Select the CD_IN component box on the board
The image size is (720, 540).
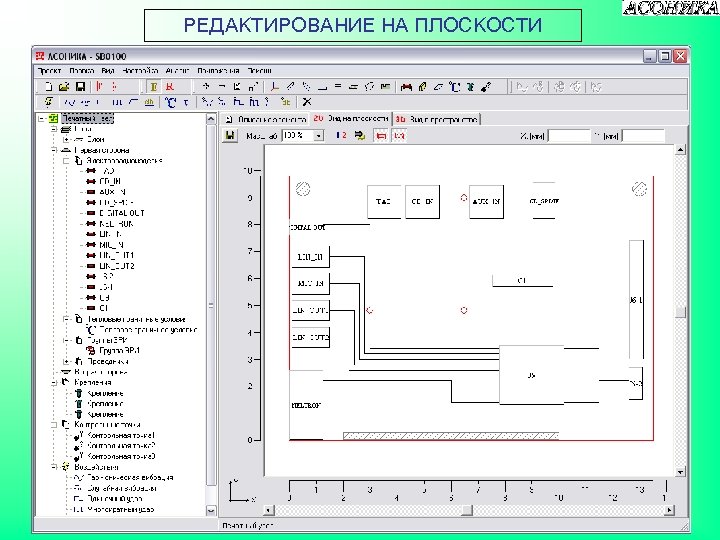pos(422,202)
